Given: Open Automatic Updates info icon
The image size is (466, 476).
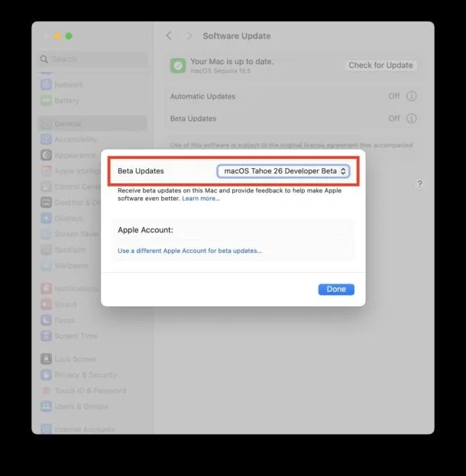Looking at the screenshot, I should pyautogui.click(x=411, y=96).
